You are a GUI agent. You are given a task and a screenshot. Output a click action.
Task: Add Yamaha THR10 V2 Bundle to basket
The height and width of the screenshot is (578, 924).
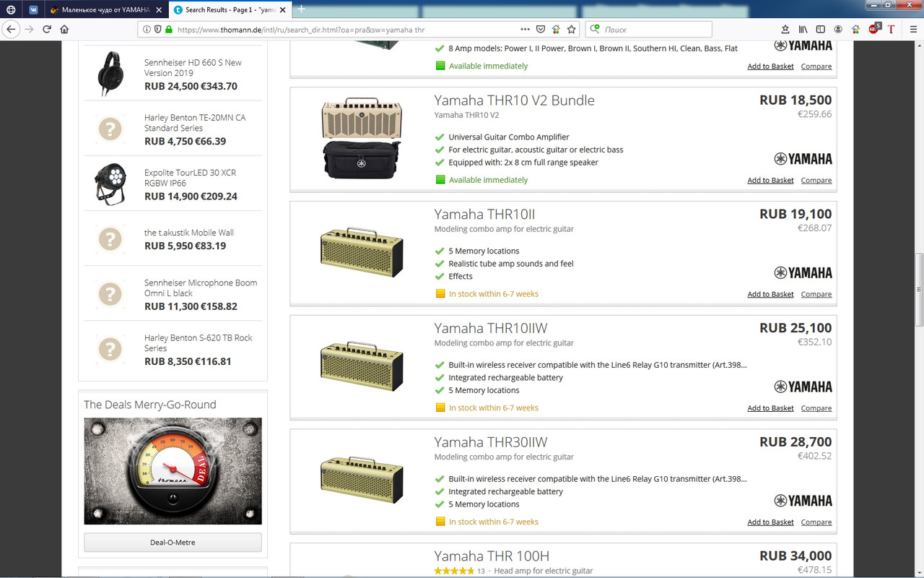pos(770,180)
